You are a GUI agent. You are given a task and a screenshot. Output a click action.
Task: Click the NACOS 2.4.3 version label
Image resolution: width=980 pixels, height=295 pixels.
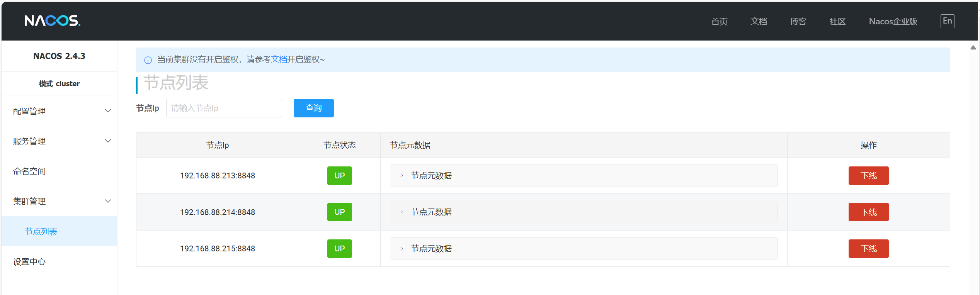click(x=59, y=56)
